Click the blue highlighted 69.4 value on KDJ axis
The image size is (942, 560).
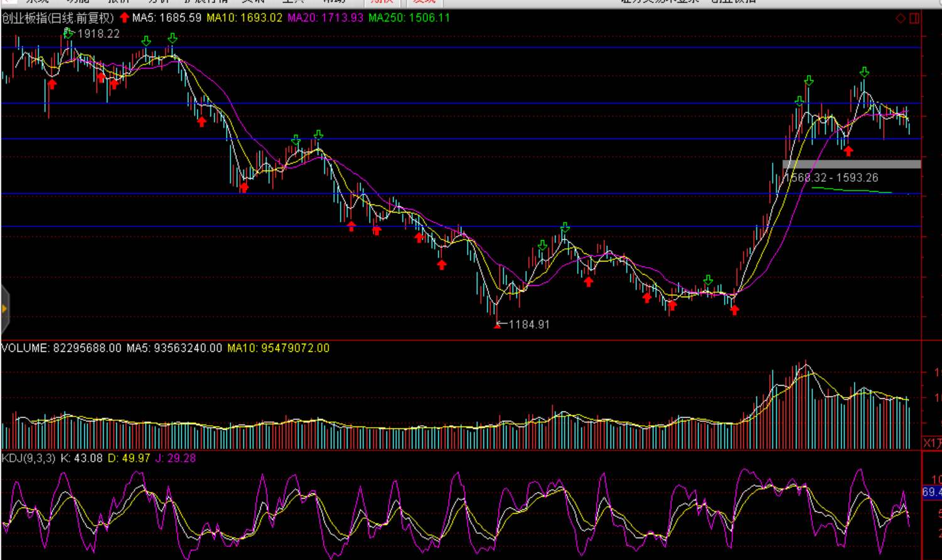point(931,492)
